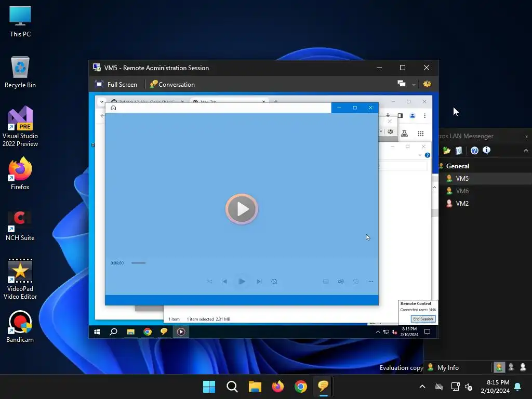Select user VM6 in the contact list
The width and height of the screenshot is (532, 399).
pyautogui.click(x=485, y=191)
